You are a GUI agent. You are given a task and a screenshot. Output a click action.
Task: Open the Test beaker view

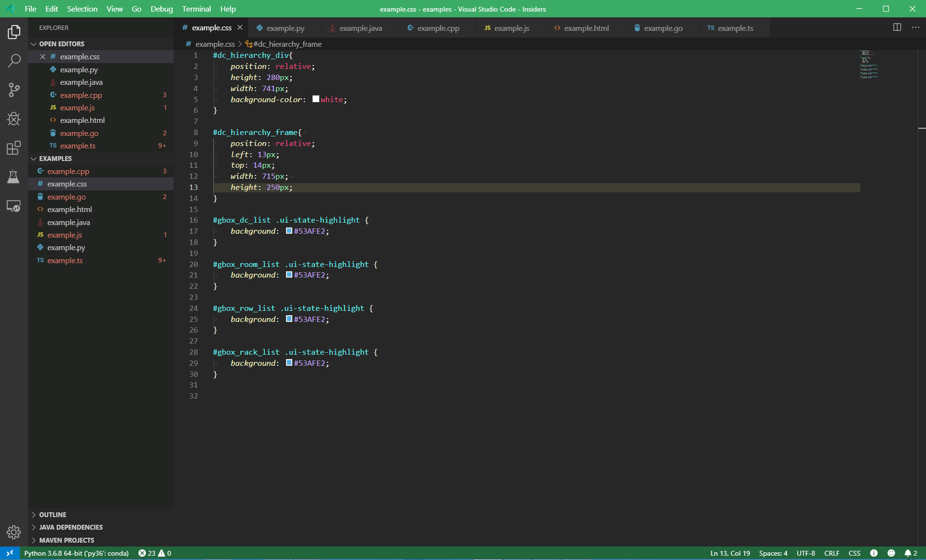coord(14,177)
